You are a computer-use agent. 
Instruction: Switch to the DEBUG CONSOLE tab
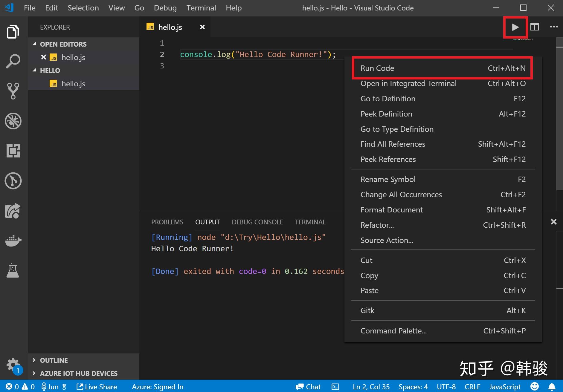pos(257,222)
